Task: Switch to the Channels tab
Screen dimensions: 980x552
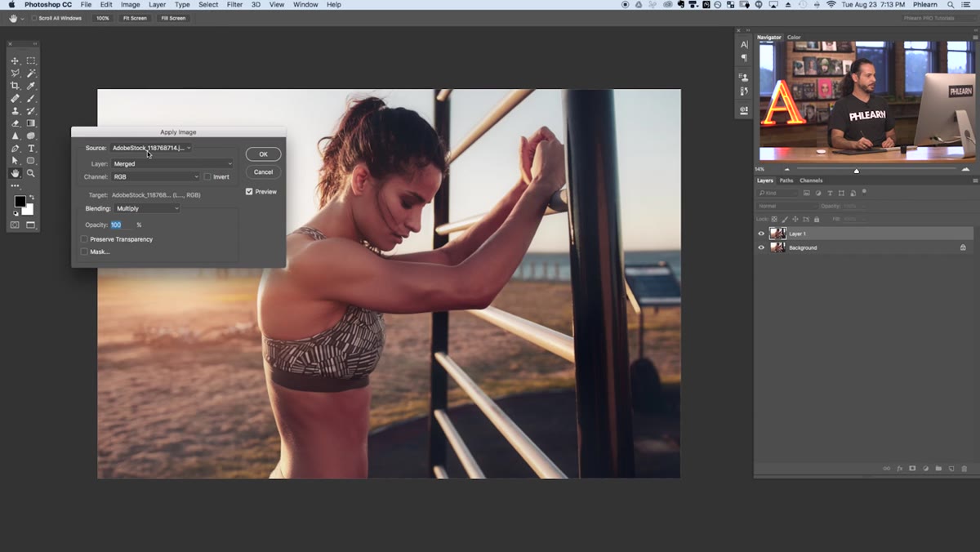Action: 811,180
